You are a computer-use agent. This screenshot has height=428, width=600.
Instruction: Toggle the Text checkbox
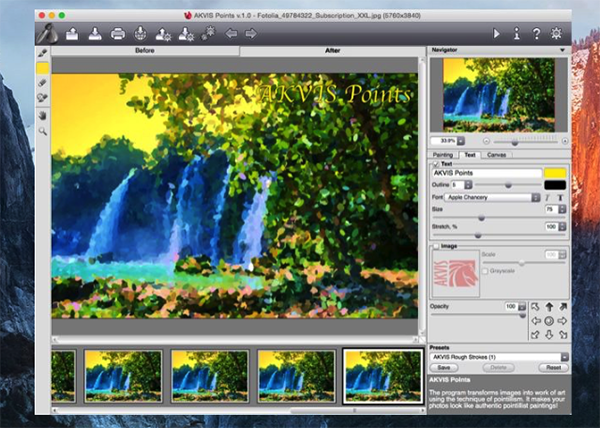436,164
